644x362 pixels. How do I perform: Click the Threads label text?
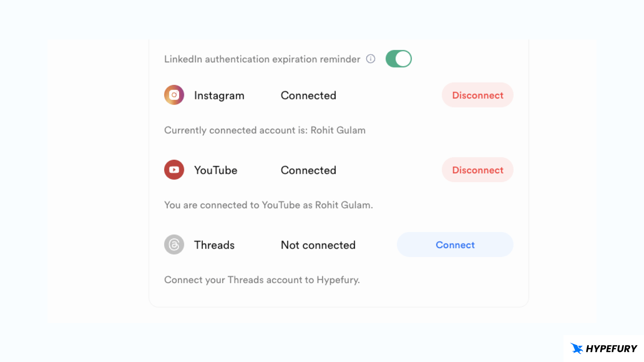pyautogui.click(x=214, y=245)
